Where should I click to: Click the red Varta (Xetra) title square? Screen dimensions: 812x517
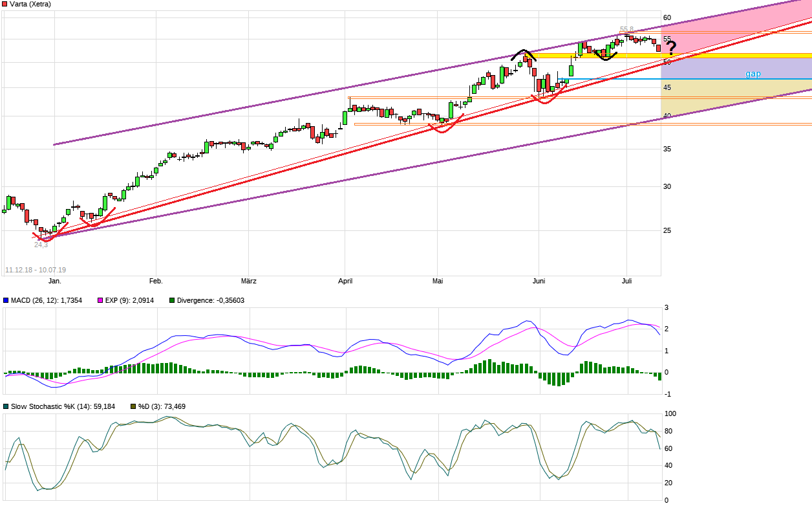click(5, 5)
